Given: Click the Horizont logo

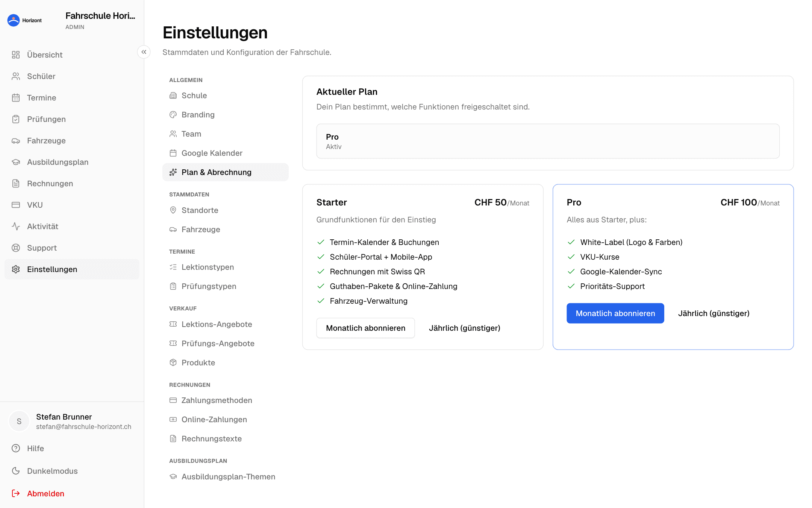Looking at the screenshot, I should (x=25, y=20).
